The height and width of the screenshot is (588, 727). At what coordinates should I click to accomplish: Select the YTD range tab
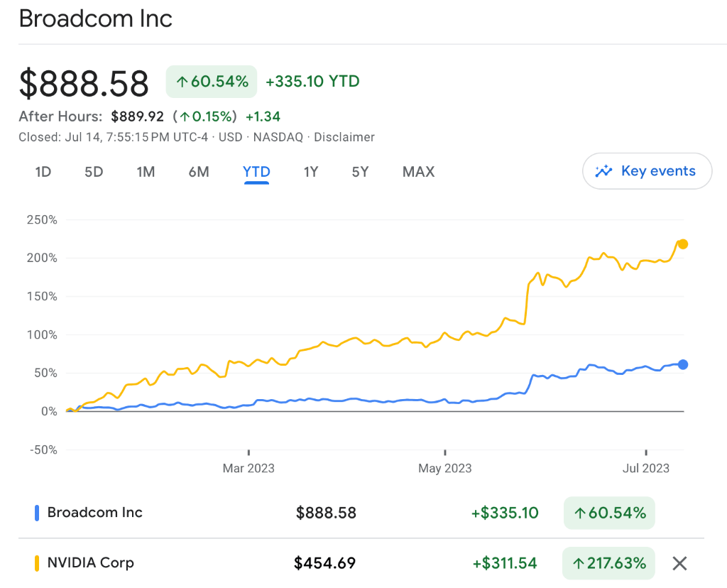coord(256,172)
